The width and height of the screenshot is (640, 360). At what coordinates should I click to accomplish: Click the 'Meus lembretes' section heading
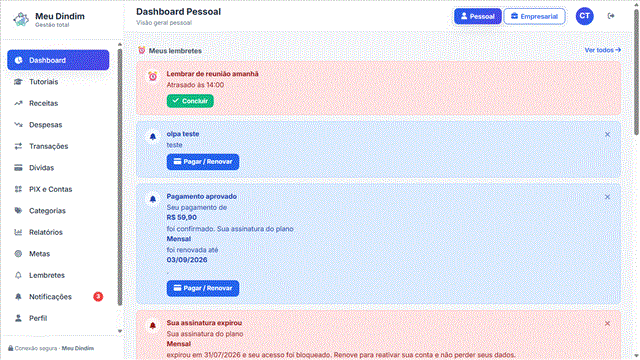tap(175, 51)
